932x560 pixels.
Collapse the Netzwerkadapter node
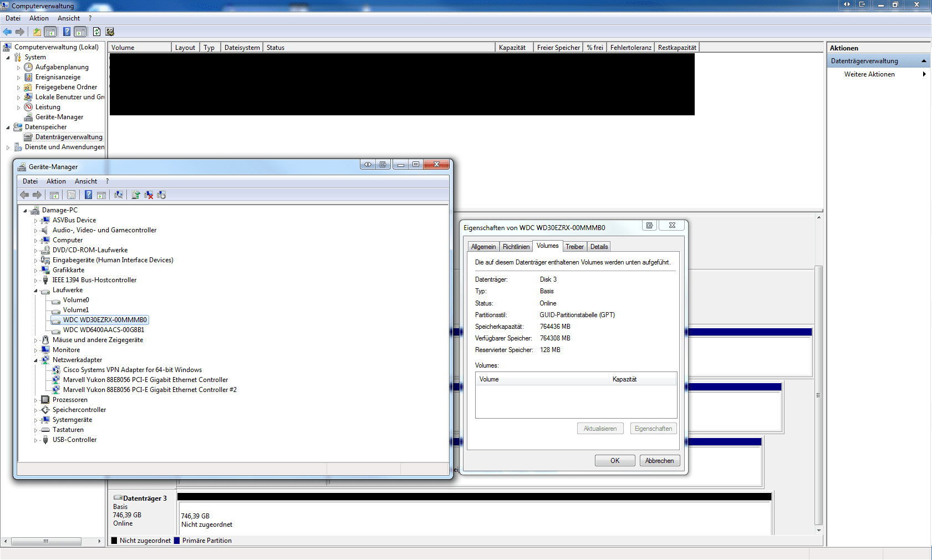35,360
